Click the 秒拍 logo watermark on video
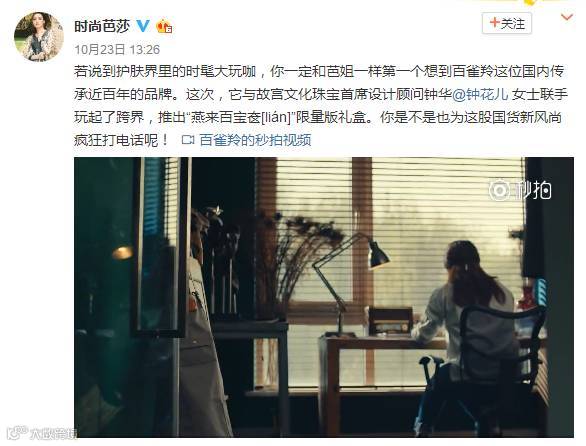Image resolution: width=586 pixels, height=446 pixels. click(519, 190)
